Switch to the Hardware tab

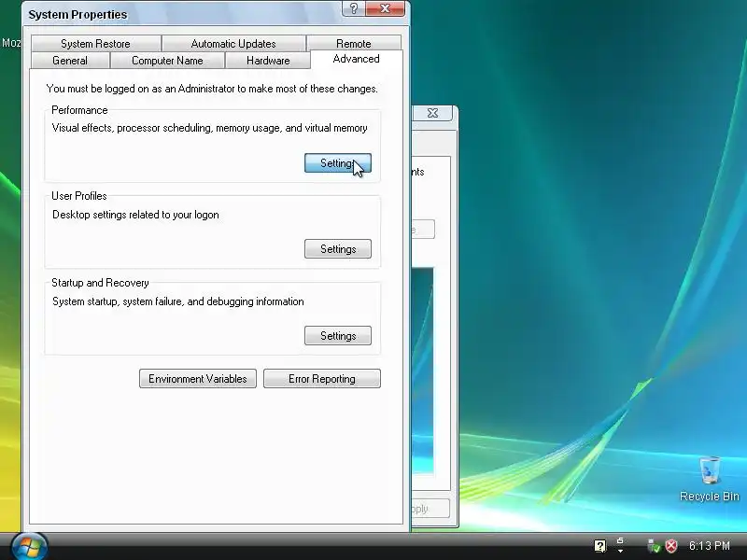tap(268, 61)
